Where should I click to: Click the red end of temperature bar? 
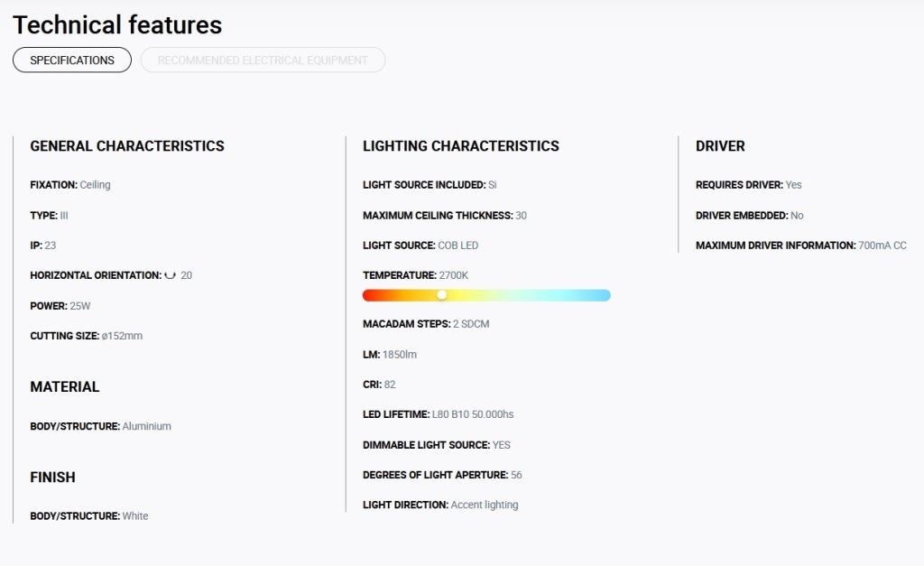371,295
